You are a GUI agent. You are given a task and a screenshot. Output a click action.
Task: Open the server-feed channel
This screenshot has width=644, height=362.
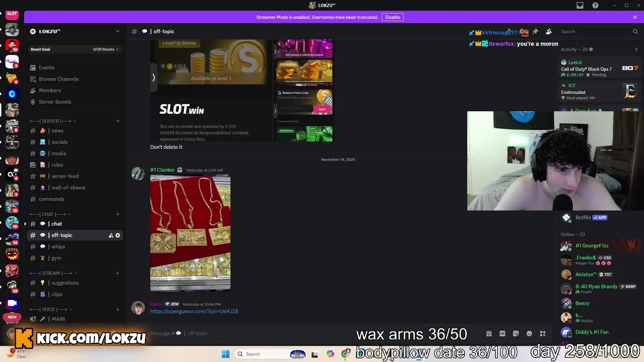coord(74,176)
